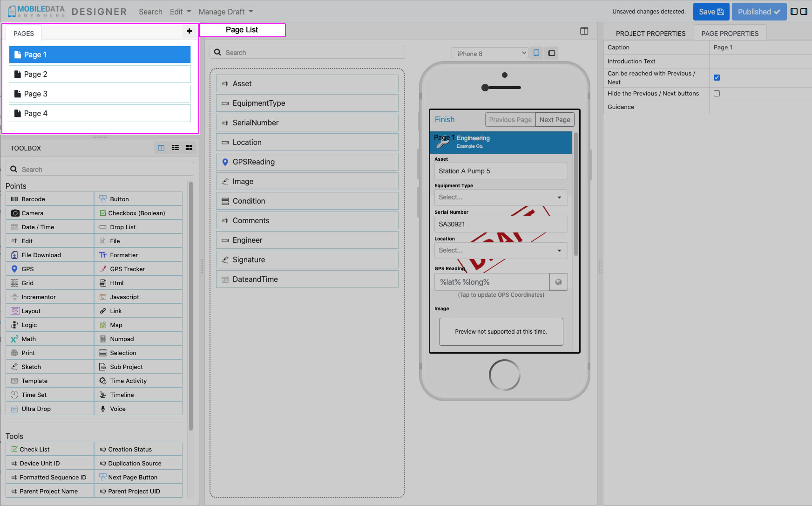Switch toolbox to column view icon
Viewport: 812px width, 506px height.
coord(161,148)
